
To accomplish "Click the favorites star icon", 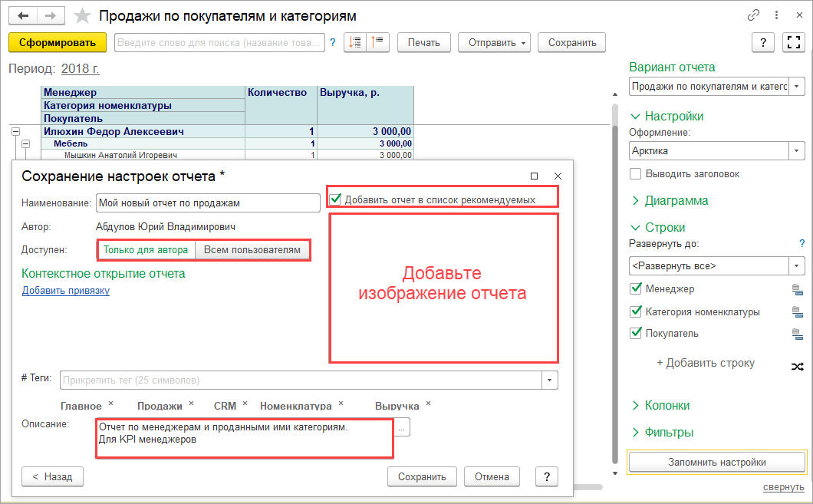I will (x=82, y=16).
